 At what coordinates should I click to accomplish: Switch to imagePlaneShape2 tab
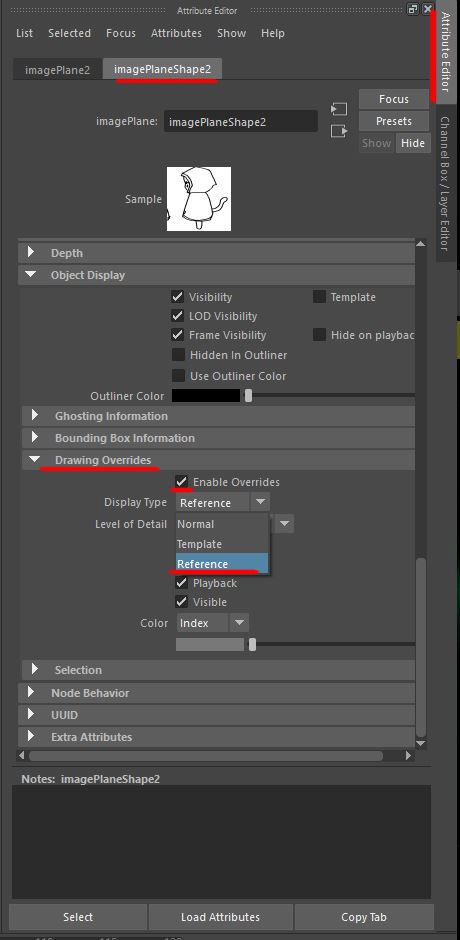tap(163, 69)
